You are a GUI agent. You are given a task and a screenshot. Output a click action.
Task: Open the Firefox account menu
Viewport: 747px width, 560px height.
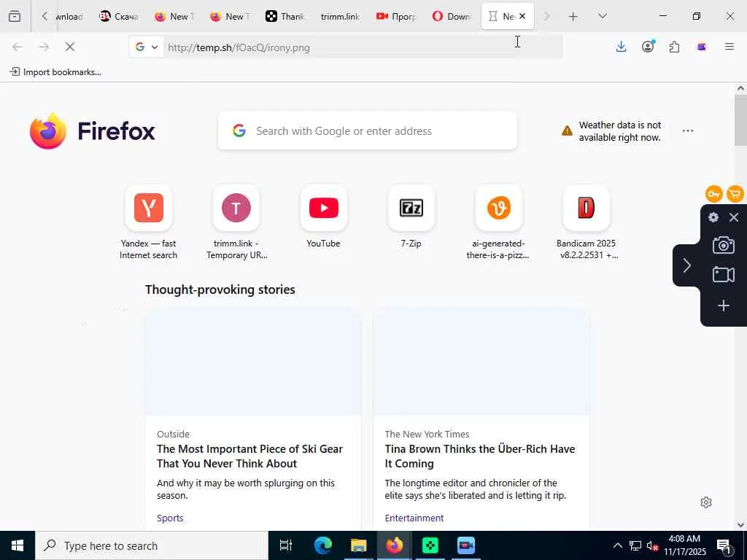(648, 47)
